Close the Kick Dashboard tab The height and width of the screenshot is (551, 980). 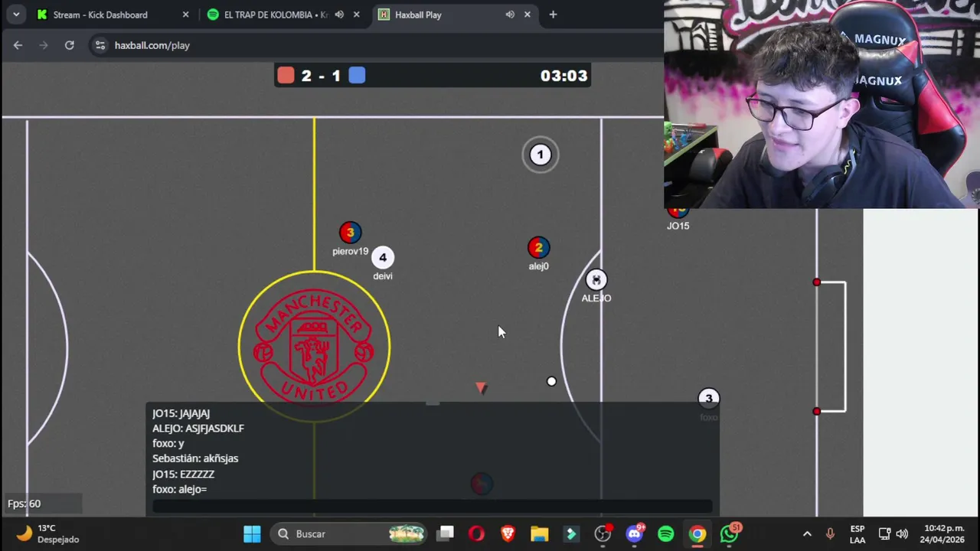(185, 15)
